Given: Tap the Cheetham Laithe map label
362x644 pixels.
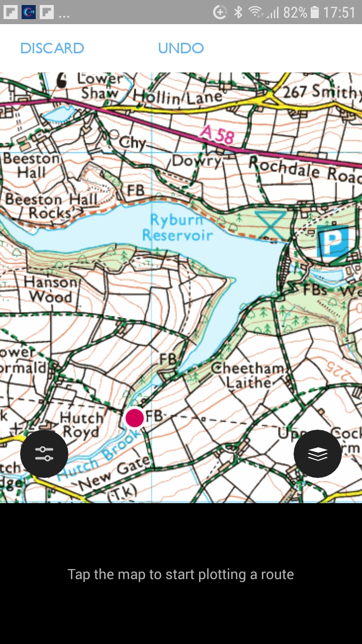Looking at the screenshot, I should tap(247, 375).
